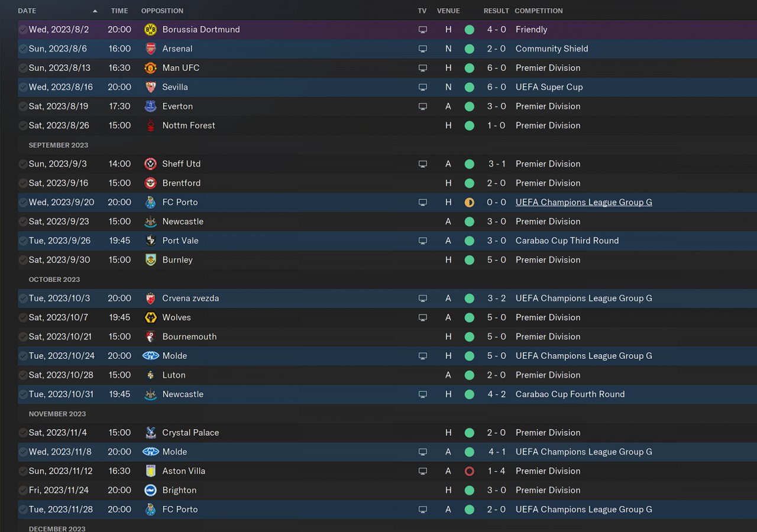Click the Arsenal club crest icon
Image resolution: width=757 pixels, height=532 pixels.
[150, 48]
